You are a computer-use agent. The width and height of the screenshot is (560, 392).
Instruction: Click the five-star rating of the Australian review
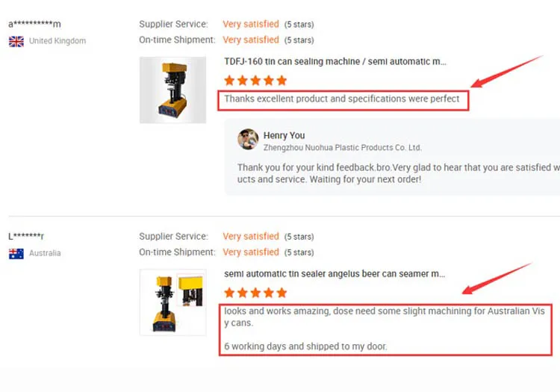(x=255, y=293)
